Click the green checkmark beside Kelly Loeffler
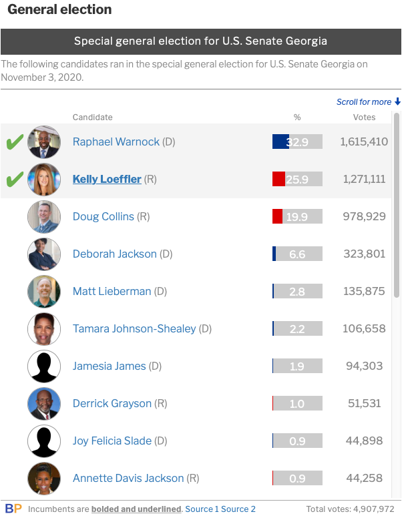This screenshot has height=532, width=406. pos(15,179)
